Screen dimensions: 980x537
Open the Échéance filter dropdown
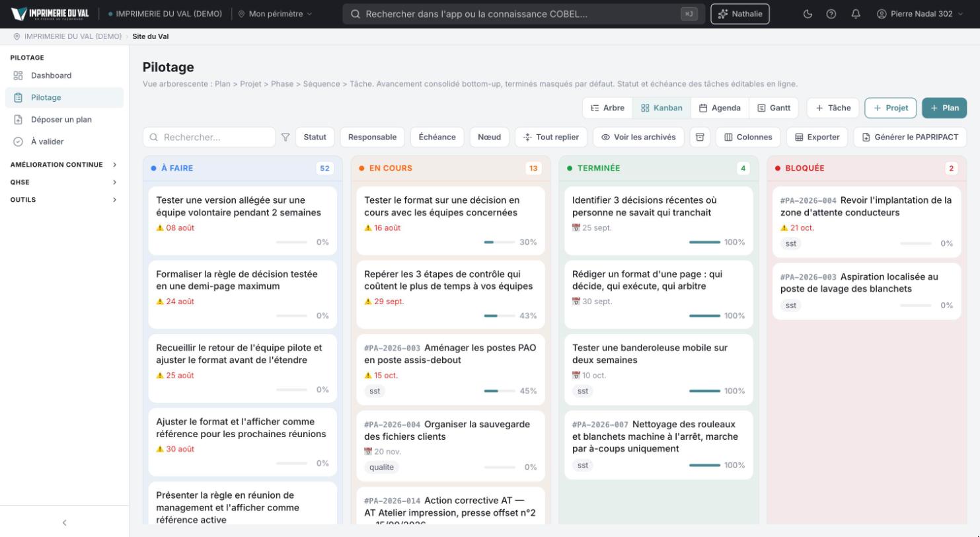pyautogui.click(x=437, y=137)
